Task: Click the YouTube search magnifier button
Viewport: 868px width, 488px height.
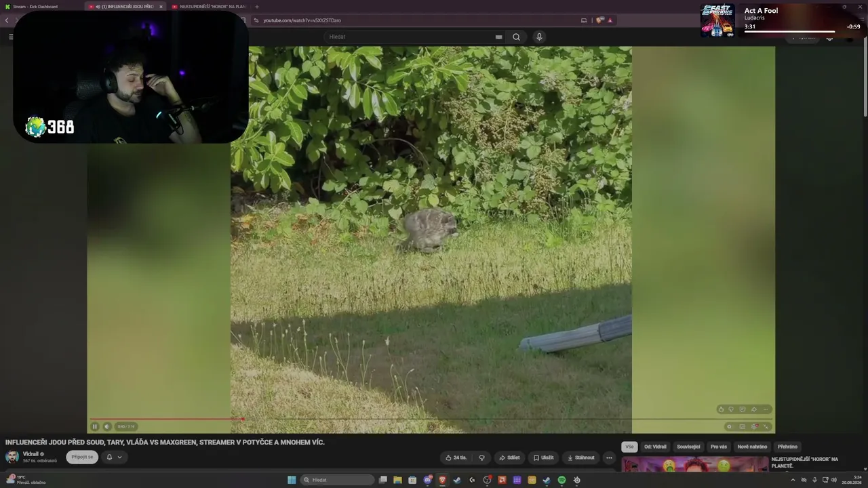Action: [x=516, y=37]
